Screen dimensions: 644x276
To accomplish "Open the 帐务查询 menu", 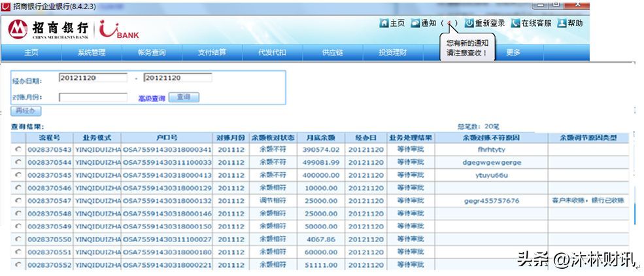I will click(152, 52).
